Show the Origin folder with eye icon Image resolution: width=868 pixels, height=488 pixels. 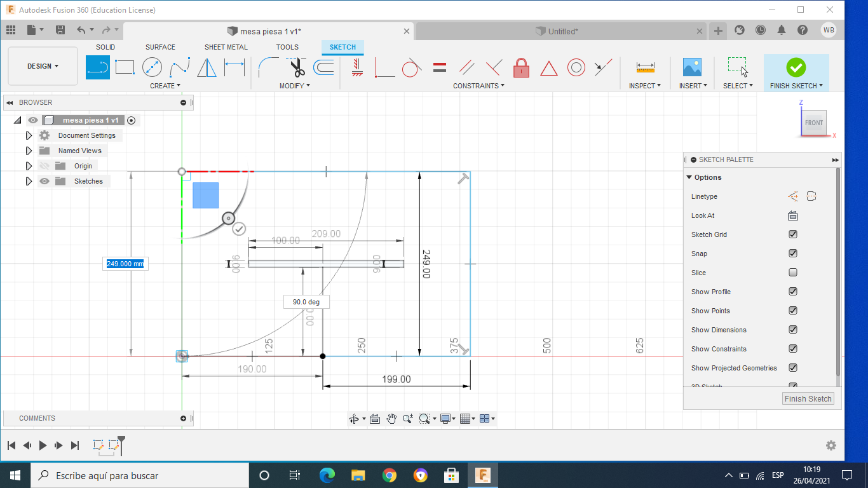[44, 166]
